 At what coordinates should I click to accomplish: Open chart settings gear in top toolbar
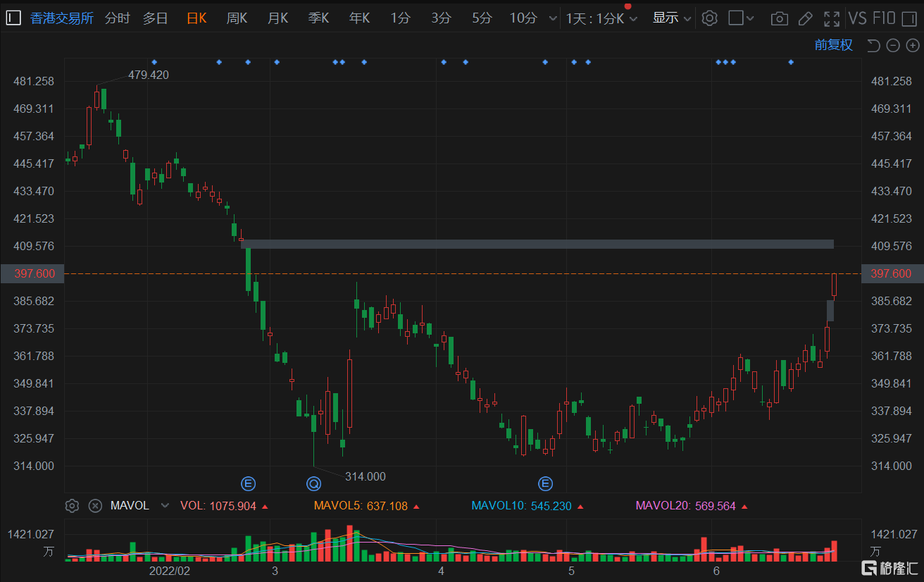[x=710, y=18]
